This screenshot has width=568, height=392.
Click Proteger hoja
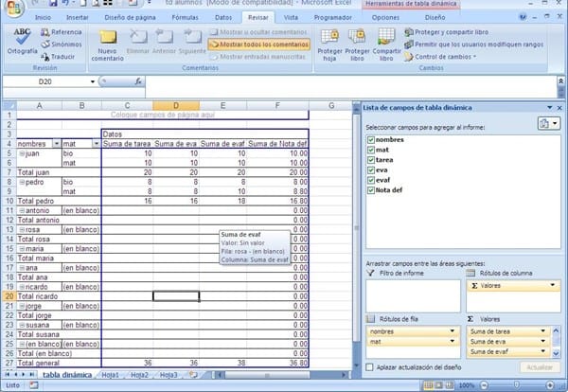[329, 45]
